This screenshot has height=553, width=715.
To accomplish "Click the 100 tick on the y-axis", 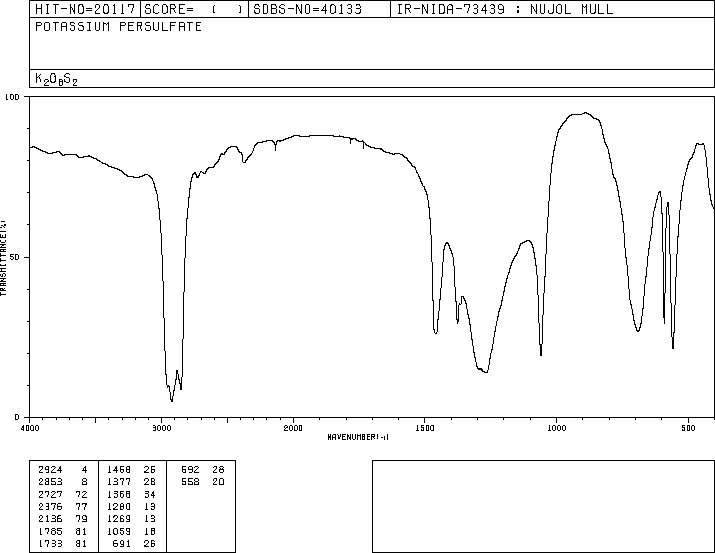I will pyautogui.click(x=12, y=97).
